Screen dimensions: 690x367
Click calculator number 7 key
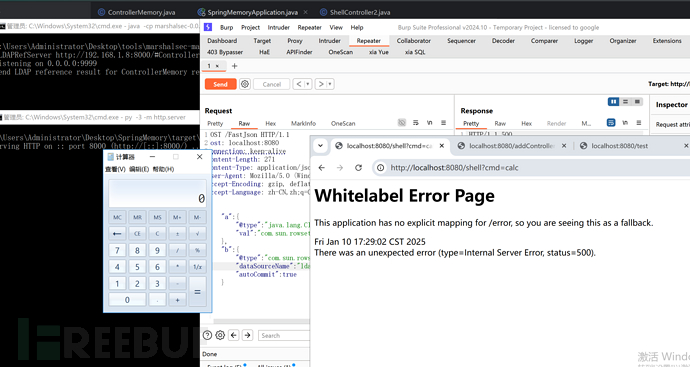point(117,250)
